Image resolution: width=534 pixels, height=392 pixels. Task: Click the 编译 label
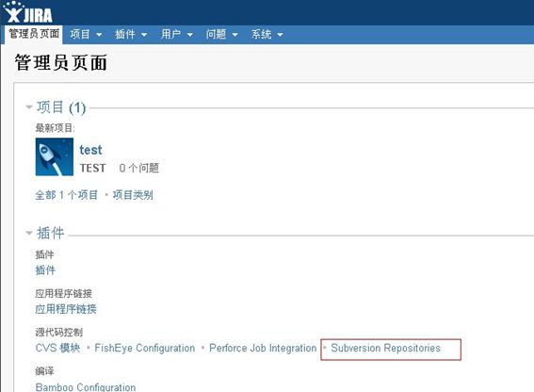44,371
